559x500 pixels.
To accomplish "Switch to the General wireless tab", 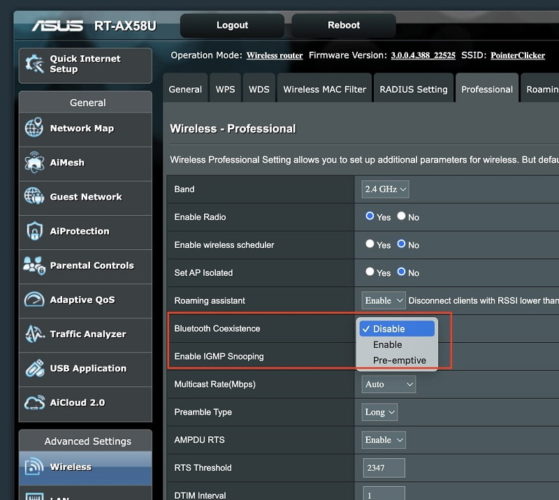I will click(x=185, y=88).
